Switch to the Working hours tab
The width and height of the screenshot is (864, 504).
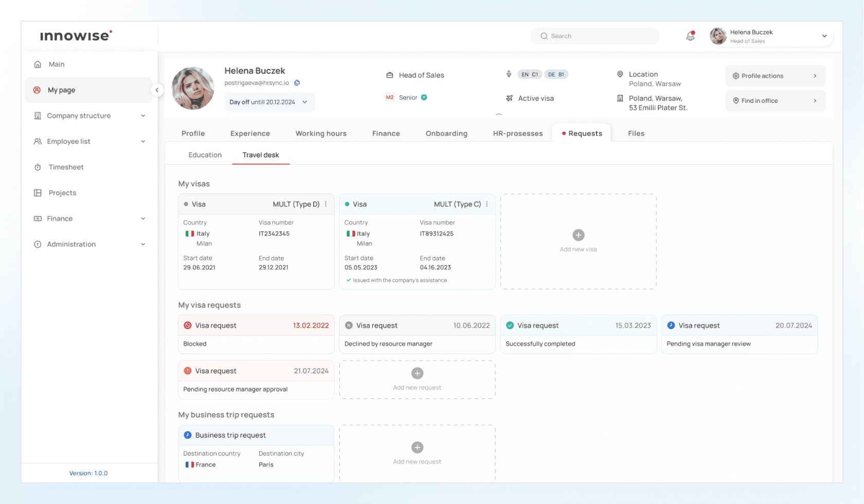[321, 134]
